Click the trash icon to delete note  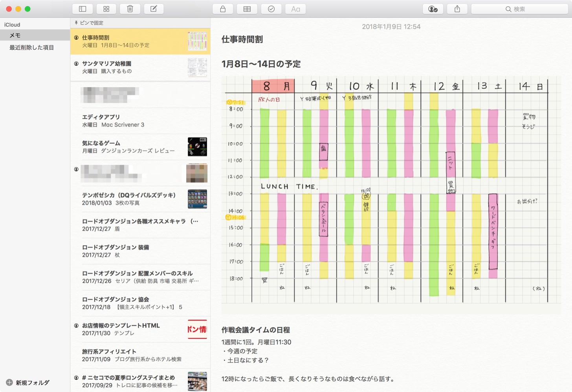[x=130, y=9]
